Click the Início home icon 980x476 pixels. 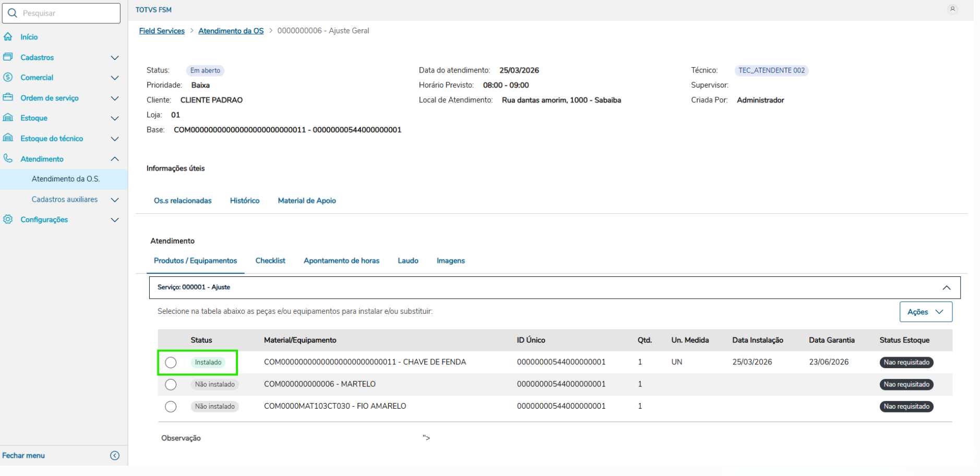pyautogui.click(x=8, y=36)
